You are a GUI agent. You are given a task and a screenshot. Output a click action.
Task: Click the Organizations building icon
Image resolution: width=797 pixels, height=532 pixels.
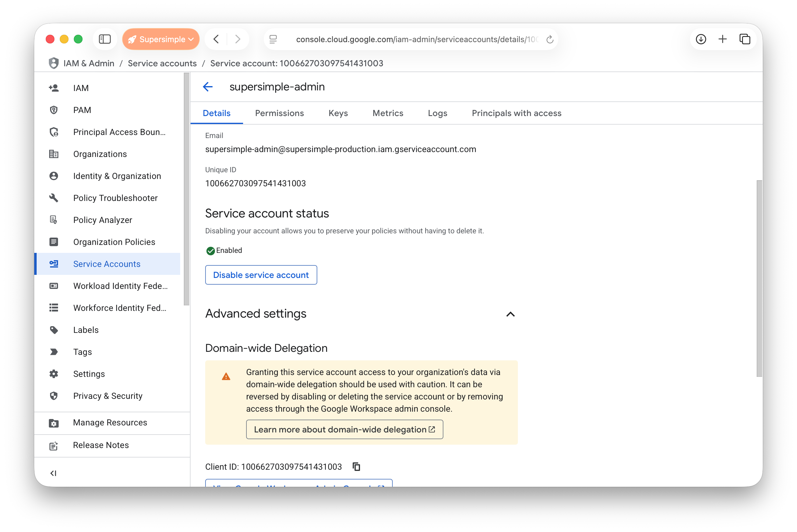click(53, 154)
